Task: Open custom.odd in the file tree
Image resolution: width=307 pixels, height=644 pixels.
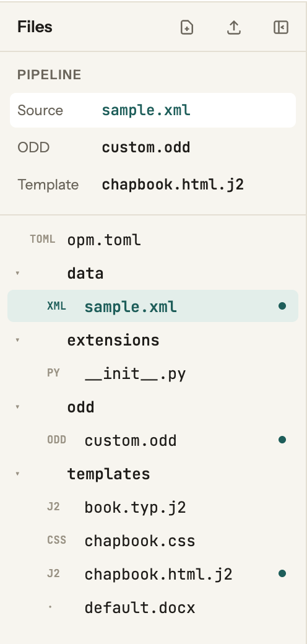Action: coord(153,440)
